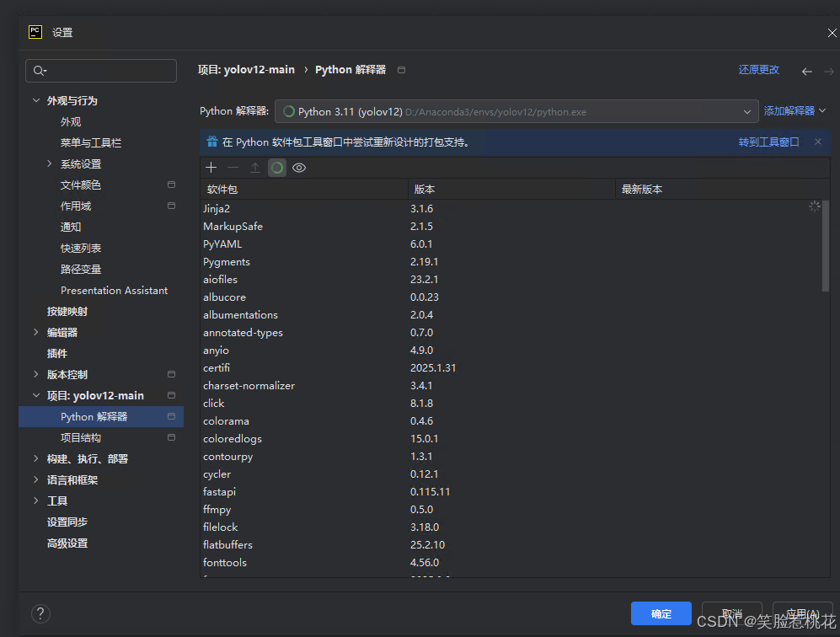
Task: Expand the 工具 section
Action: click(36, 500)
